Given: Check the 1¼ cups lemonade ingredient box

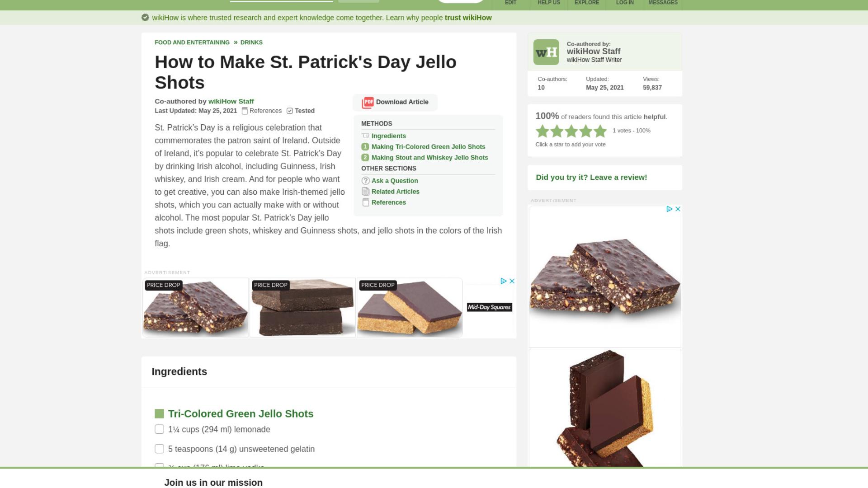Looking at the screenshot, I should (x=159, y=429).
